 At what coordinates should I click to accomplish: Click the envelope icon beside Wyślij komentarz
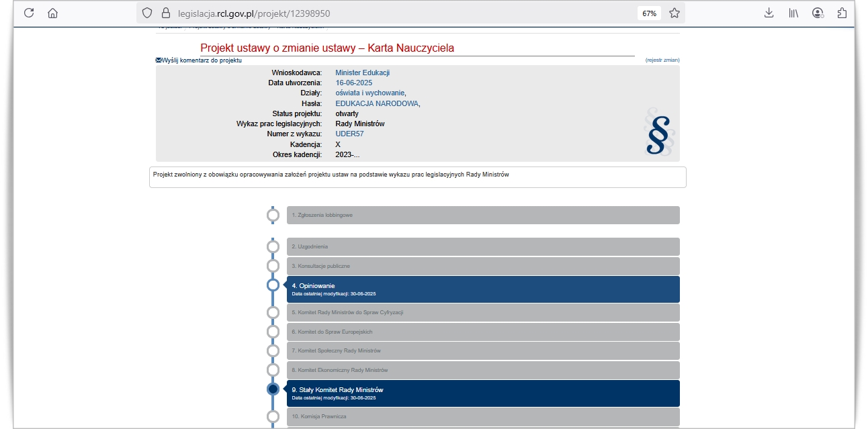pos(159,60)
